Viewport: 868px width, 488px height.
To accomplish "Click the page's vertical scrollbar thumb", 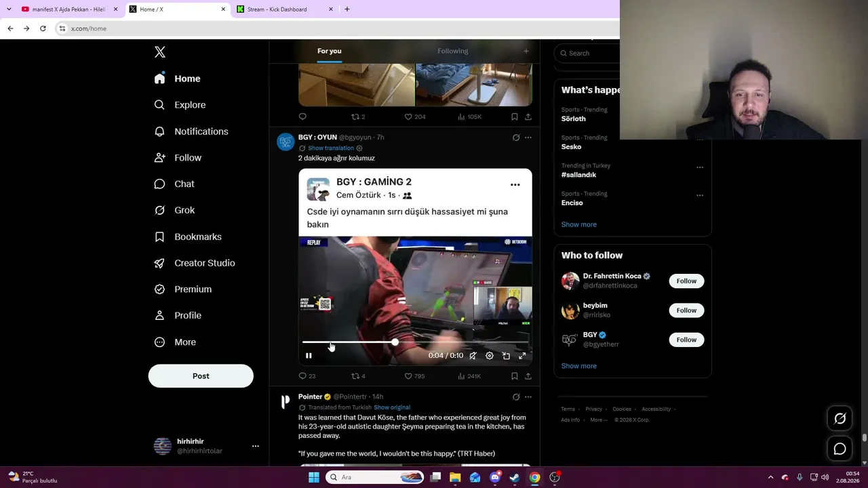I will point(864,439).
